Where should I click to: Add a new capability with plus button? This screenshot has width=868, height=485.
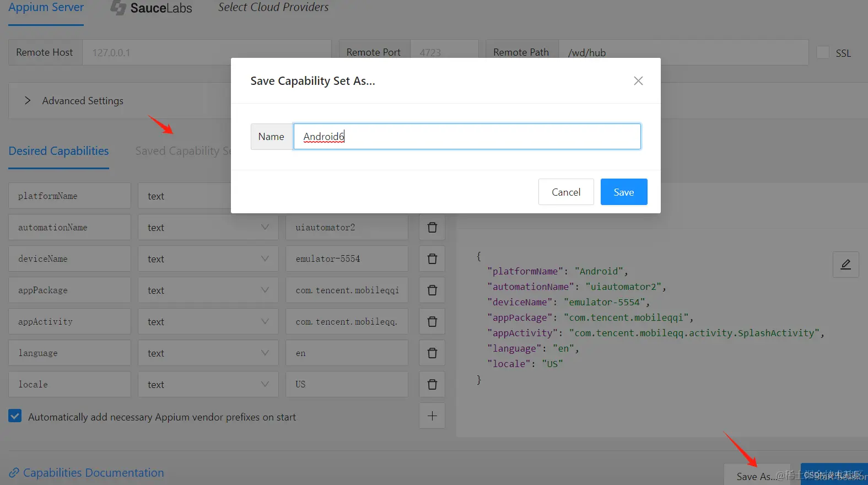point(432,416)
